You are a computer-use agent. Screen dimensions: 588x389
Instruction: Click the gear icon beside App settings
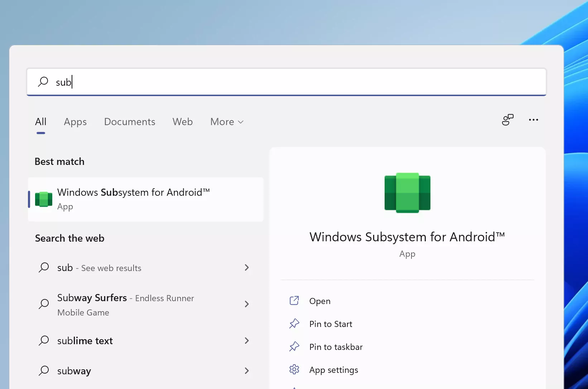[294, 369]
